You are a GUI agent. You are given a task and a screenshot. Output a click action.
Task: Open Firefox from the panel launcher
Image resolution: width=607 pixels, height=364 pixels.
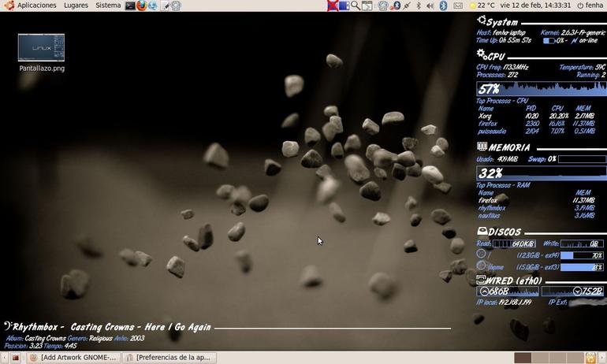(142, 6)
